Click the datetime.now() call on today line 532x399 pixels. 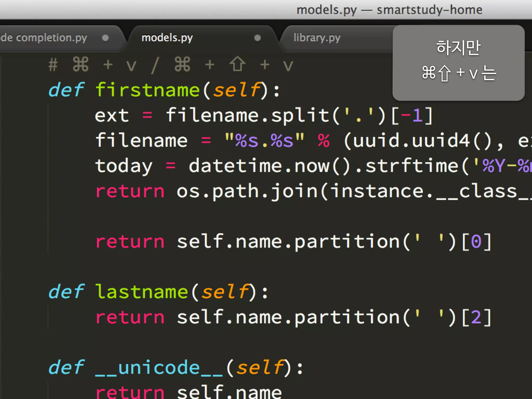pyautogui.click(x=270, y=166)
